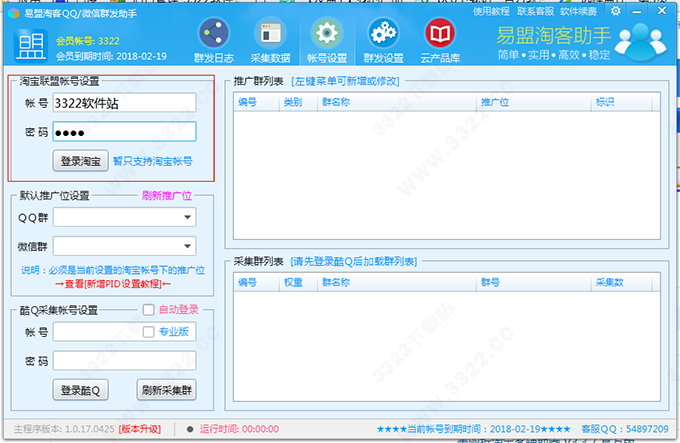
Task: Click 会员到期时间: 2018-02-19 text
Action: point(111,56)
